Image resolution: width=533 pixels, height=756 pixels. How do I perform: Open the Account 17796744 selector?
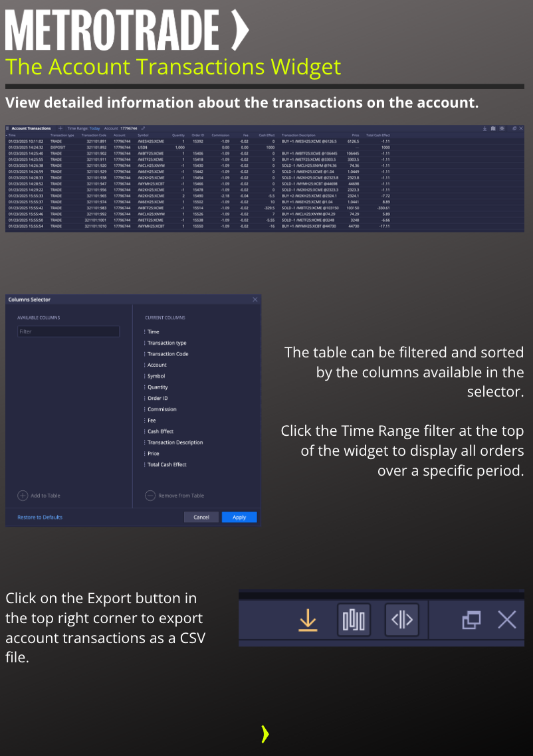[x=120, y=129]
